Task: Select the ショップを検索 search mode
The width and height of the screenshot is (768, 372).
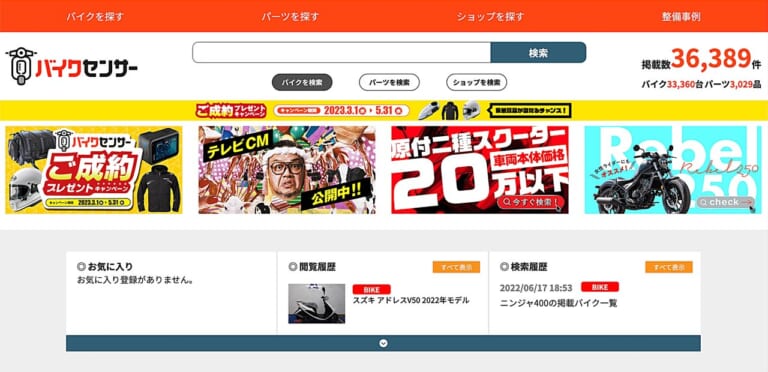Action: [477, 82]
